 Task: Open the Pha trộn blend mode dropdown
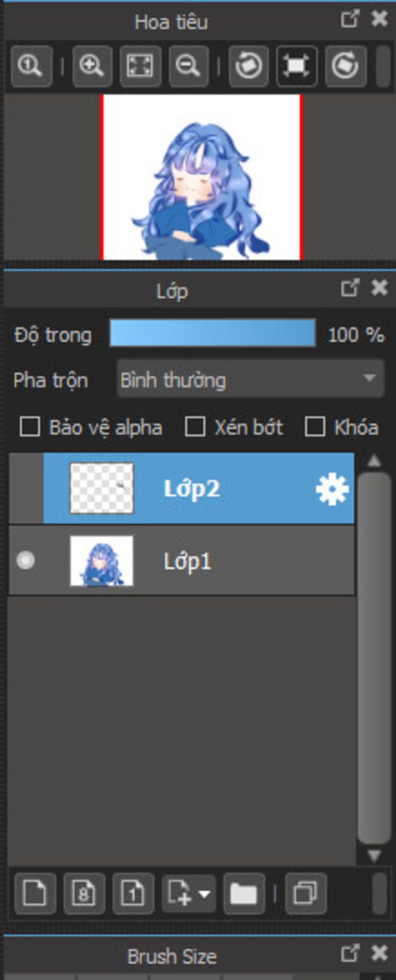pyautogui.click(x=250, y=379)
